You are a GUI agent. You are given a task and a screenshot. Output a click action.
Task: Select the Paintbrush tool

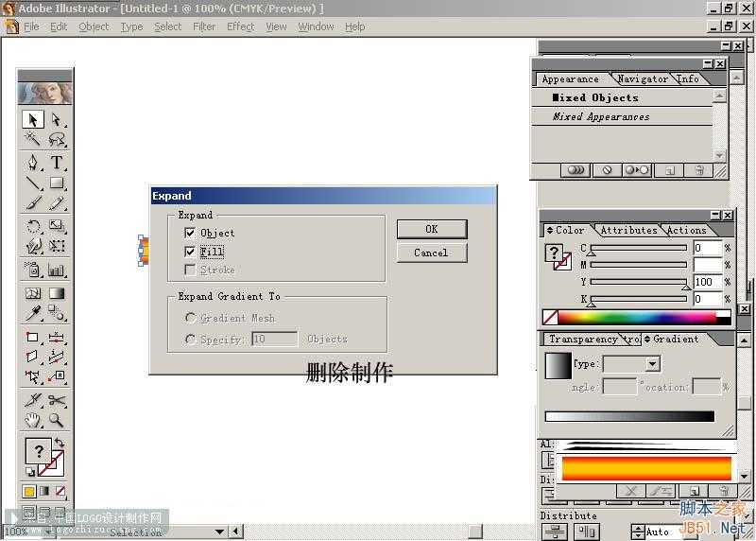33,202
